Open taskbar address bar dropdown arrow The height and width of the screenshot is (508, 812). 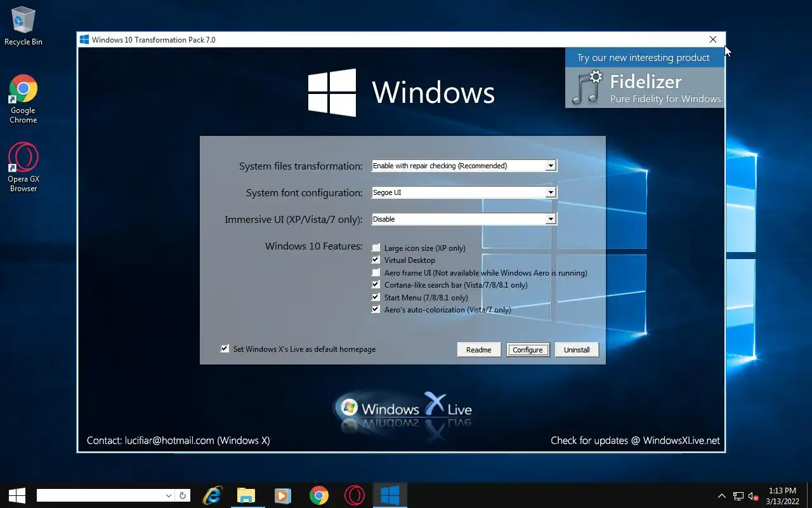(169, 495)
